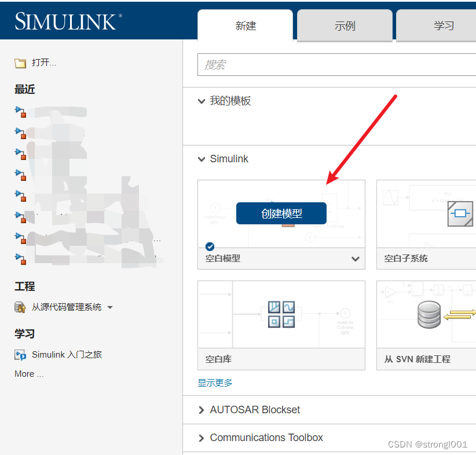The image size is (476, 455).
Task: Click the 显示更多 link
Action: tap(215, 383)
